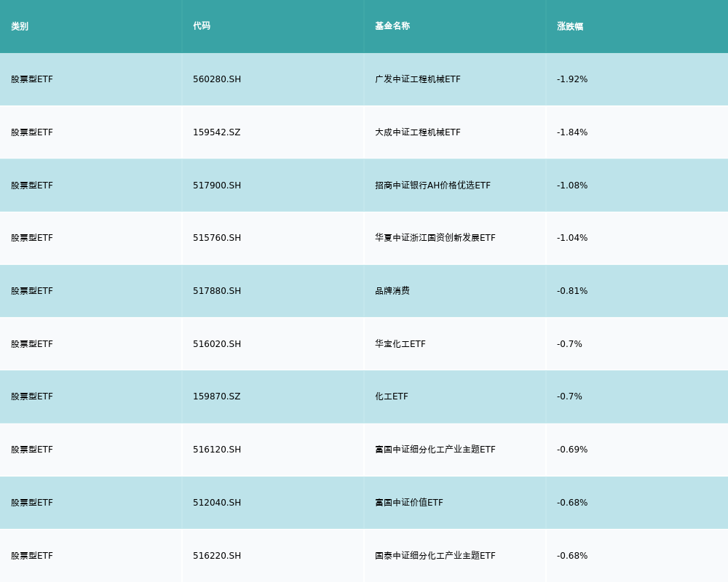
Task: Click the 品牌消费 fund name
Action: (392, 291)
